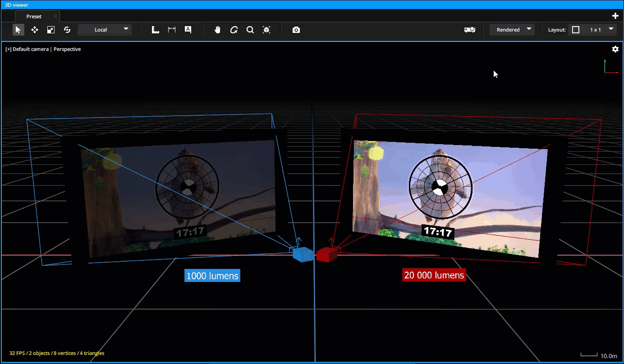
Task: Take a snapshot with the camera icon
Action: pos(296,30)
